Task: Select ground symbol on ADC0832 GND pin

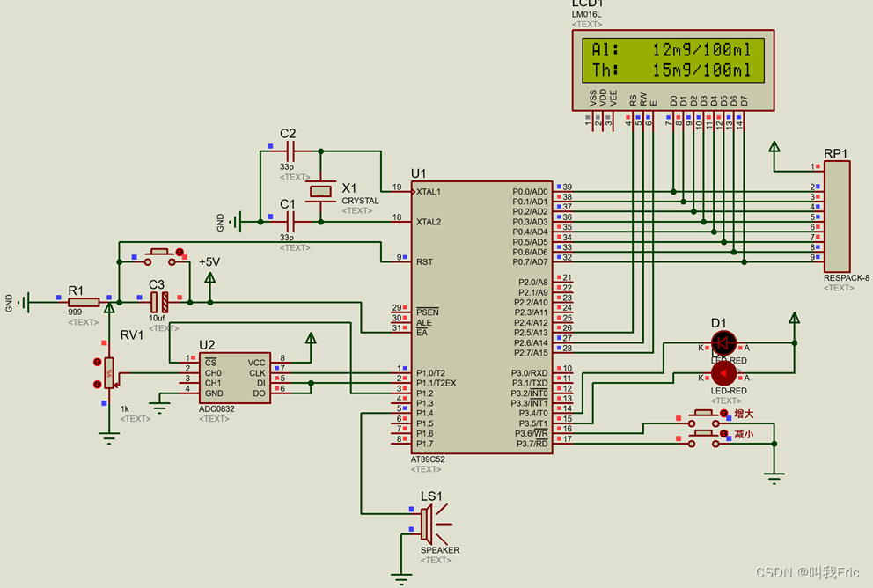Action: point(159,407)
